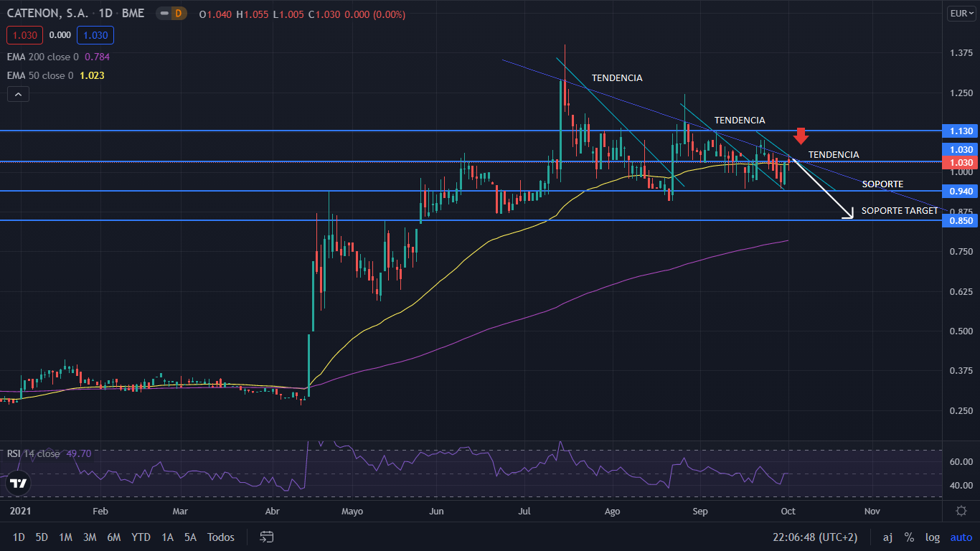Open chart settings gear icon
Image resolution: width=980 pixels, height=551 pixels.
coord(961,511)
